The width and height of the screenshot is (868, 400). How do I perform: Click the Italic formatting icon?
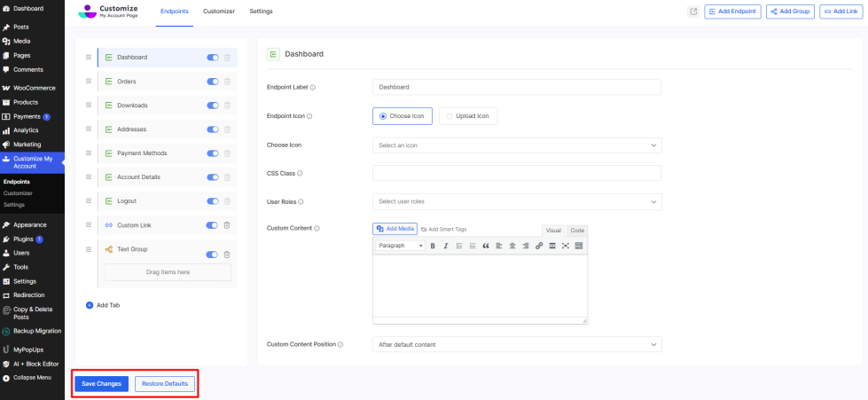pyautogui.click(x=446, y=246)
